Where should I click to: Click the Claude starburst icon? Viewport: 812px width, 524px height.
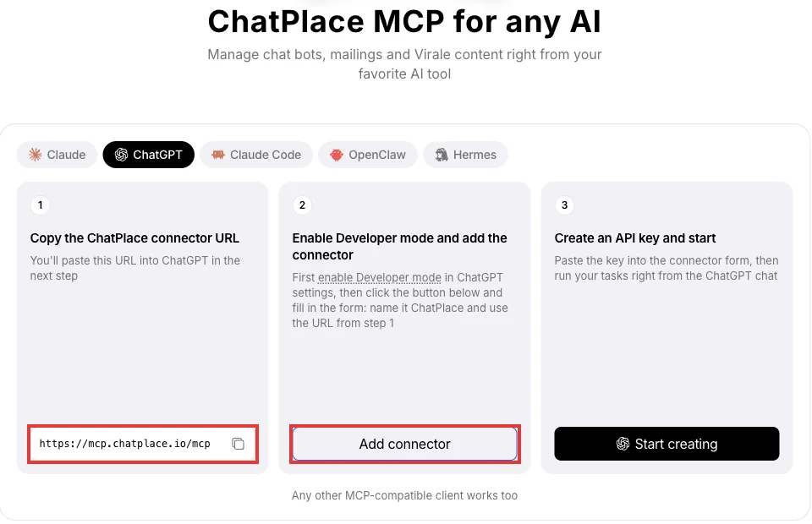(x=36, y=155)
